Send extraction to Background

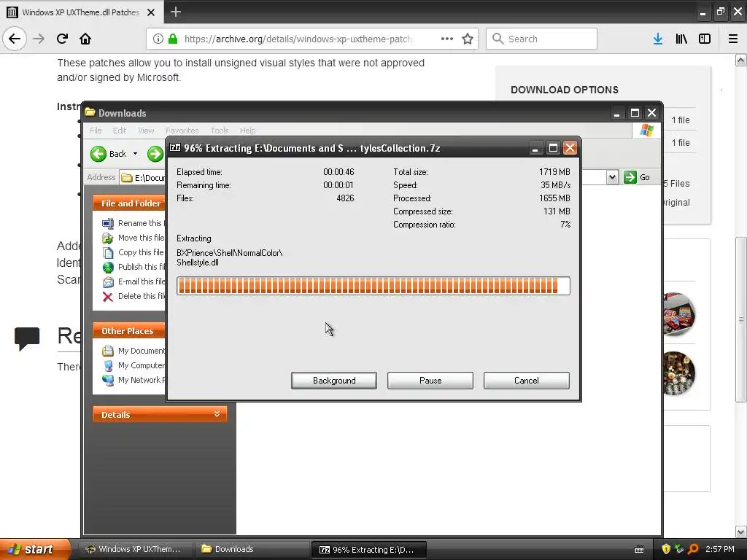[334, 381]
